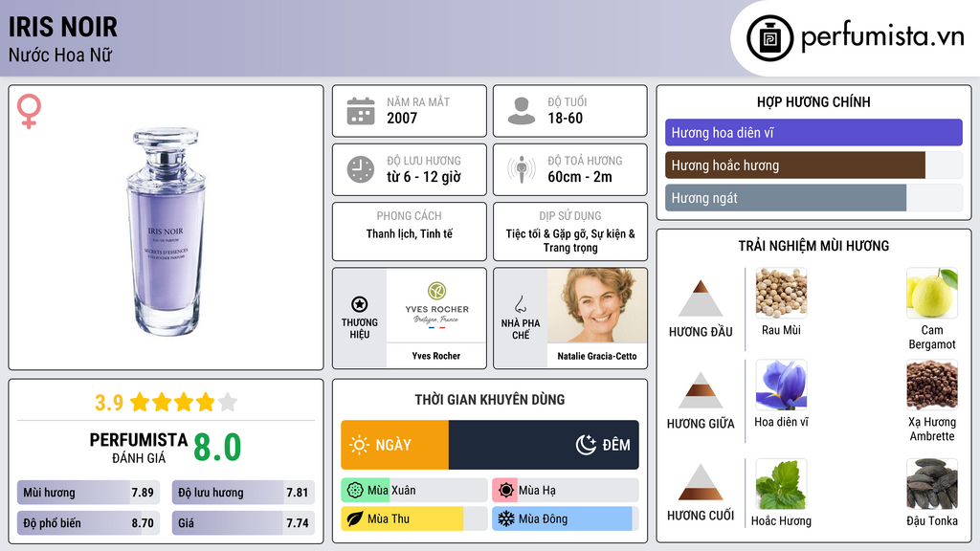Select the Ngày daytime segment
This screenshot has width=980, height=551.
[x=395, y=445]
